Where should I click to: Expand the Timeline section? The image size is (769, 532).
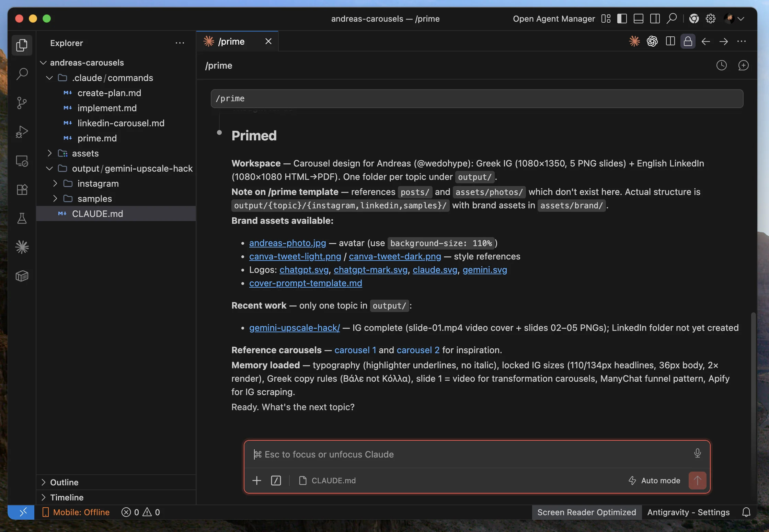[x=116, y=497]
